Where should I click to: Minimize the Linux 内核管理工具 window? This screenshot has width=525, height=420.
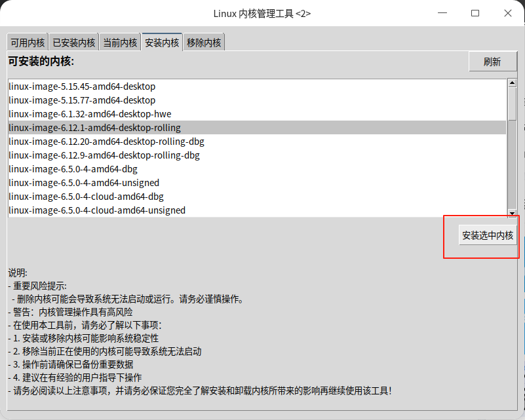point(442,13)
